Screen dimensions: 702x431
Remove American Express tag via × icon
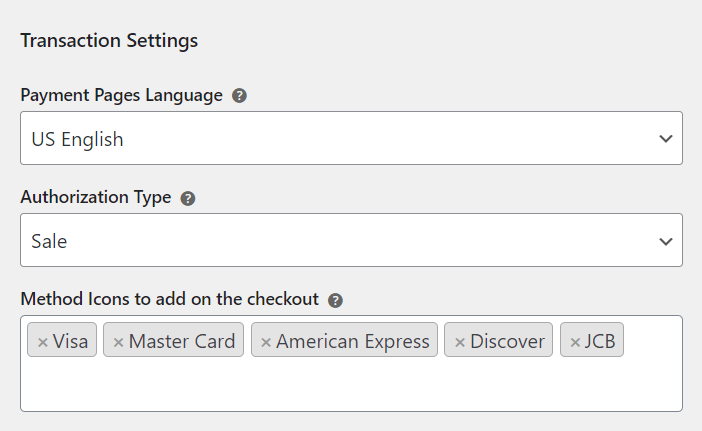[266, 342]
